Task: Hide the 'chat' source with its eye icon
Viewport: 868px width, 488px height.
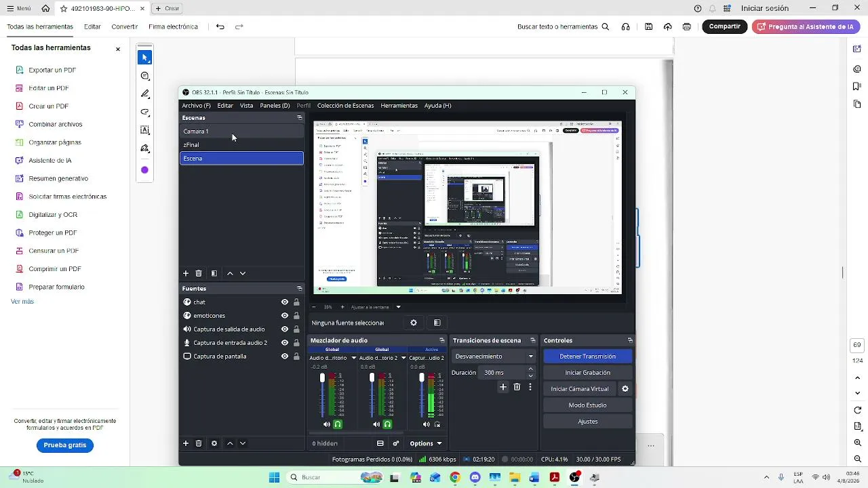Action: click(285, 302)
